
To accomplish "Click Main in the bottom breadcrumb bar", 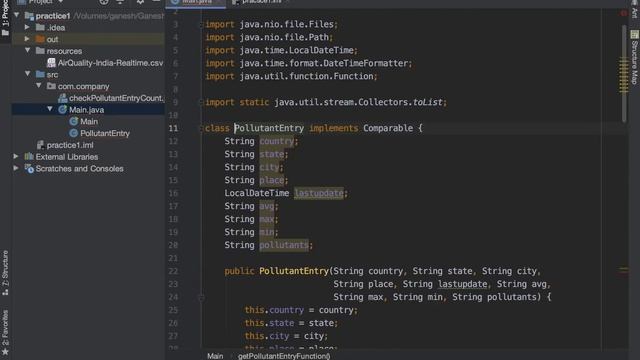I will (x=215, y=356).
